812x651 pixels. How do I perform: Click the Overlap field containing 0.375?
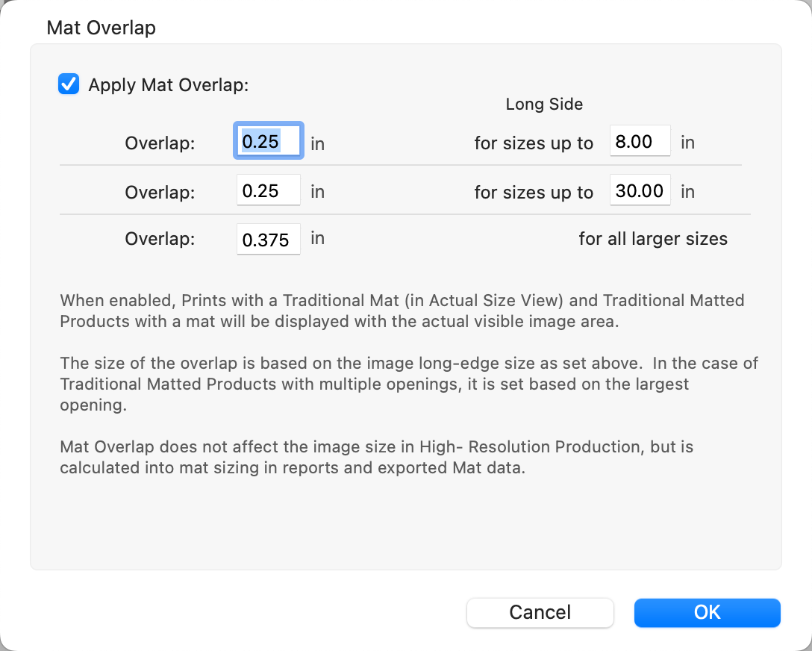pyautogui.click(x=268, y=240)
